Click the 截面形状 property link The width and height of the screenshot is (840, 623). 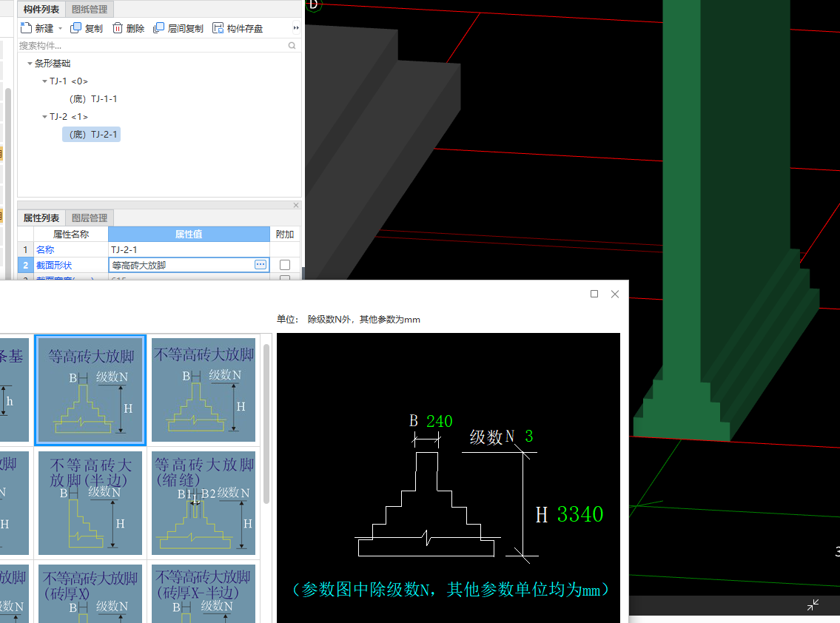coord(53,265)
